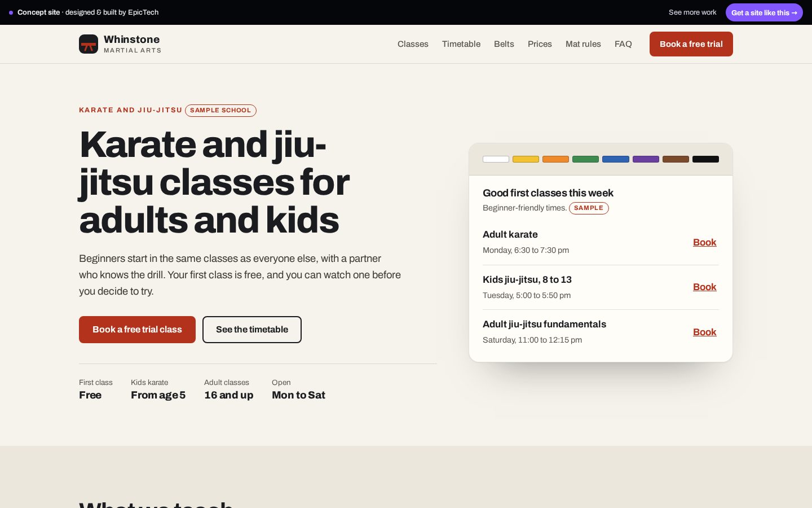Click the 'Tuesday, 5:00 to 5:50 pm' time
The height and width of the screenshot is (508, 812).
527,295
